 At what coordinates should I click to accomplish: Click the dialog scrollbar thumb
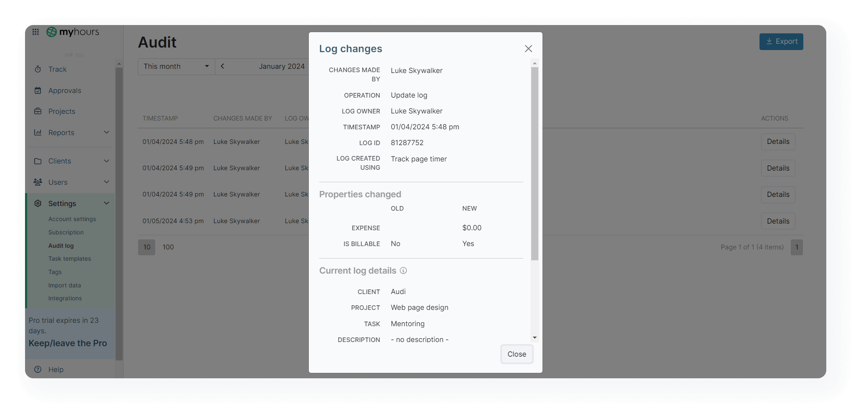click(535, 163)
